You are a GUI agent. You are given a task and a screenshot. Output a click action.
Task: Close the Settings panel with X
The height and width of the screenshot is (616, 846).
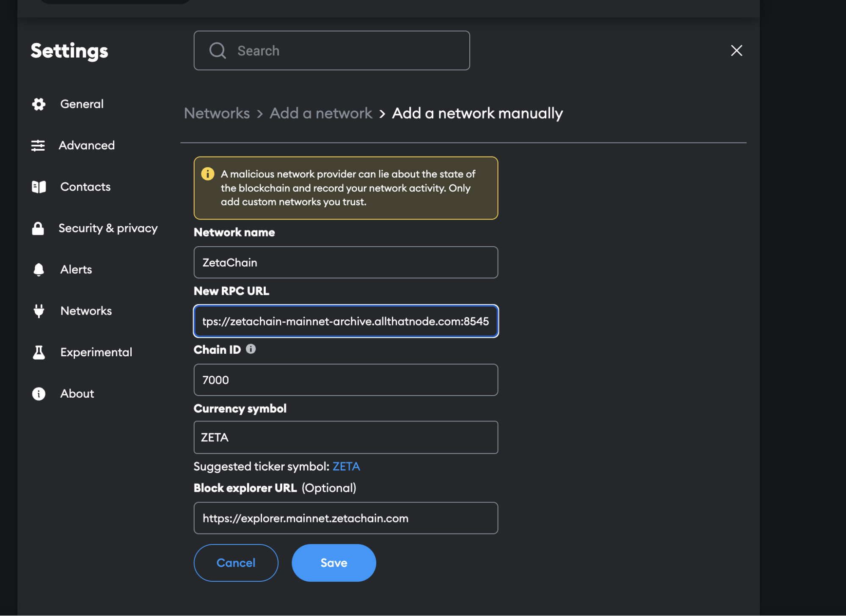pos(736,50)
